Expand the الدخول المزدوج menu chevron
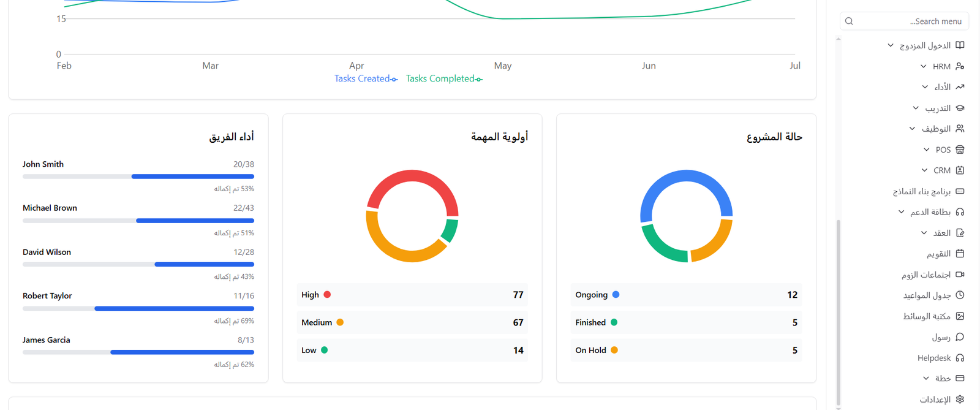 tap(891, 45)
